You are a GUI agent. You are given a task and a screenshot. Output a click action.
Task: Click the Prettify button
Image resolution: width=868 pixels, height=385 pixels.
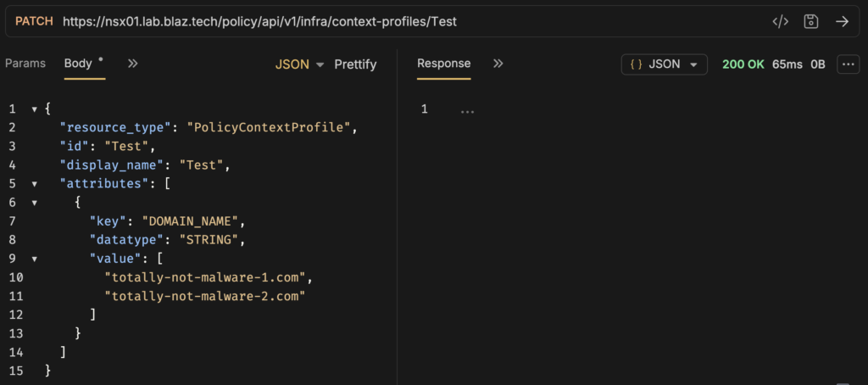point(355,64)
